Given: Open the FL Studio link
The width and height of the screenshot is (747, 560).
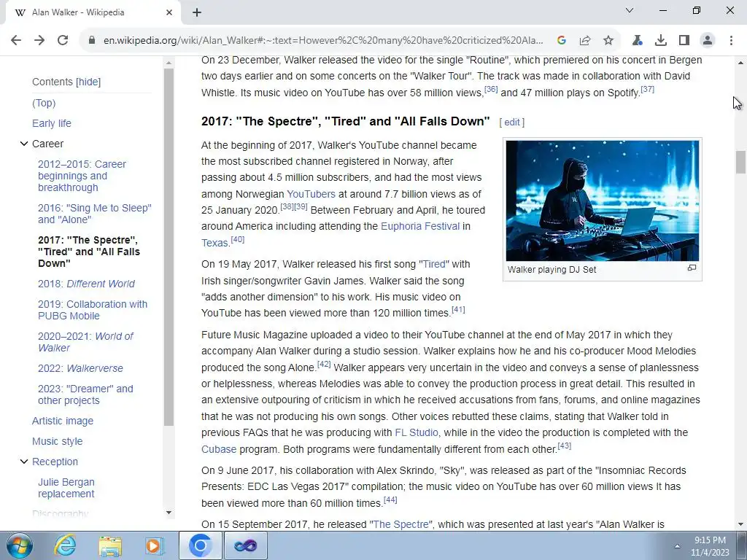Looking at the screenshot, I should [x=417, y=433].
